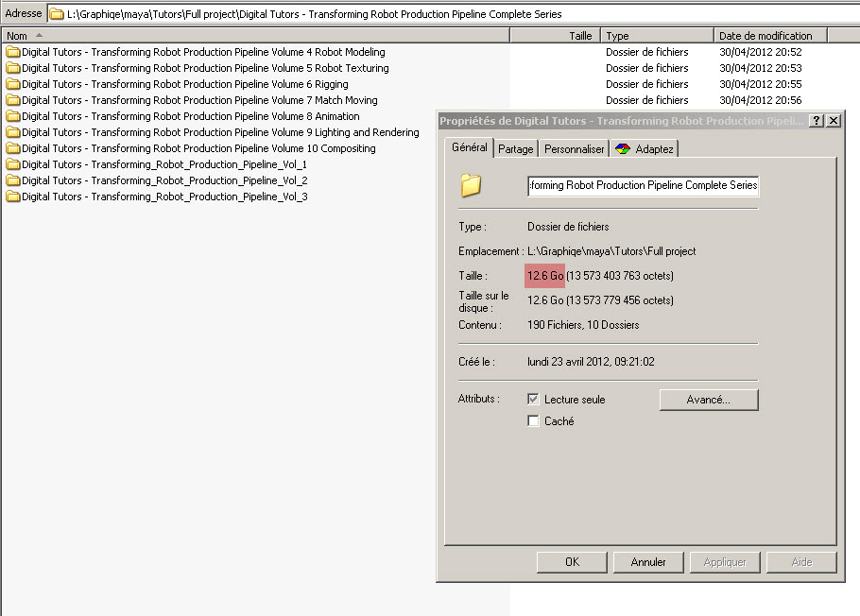
Task: Open the Partage tab
Action: click(x=516, y=149)
